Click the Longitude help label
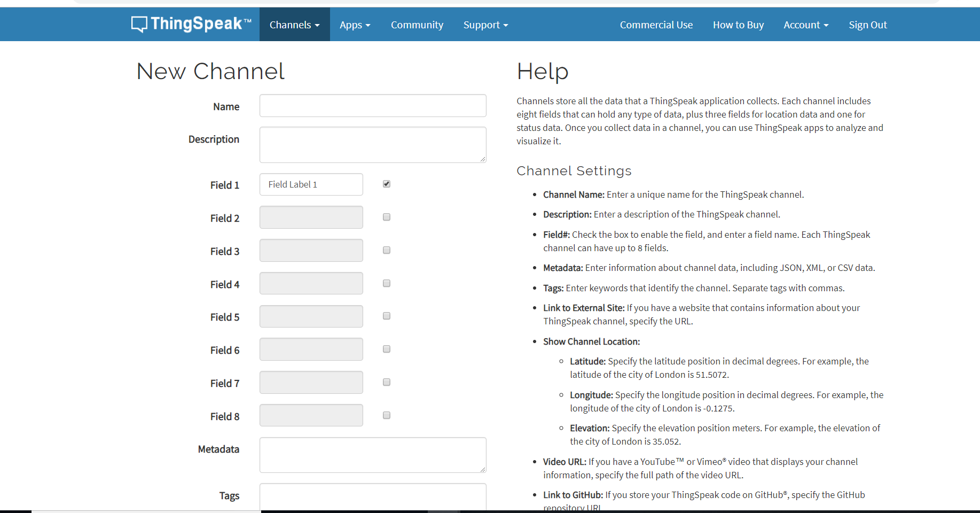This screenshot has width=980, height=513. pos(591,395)
